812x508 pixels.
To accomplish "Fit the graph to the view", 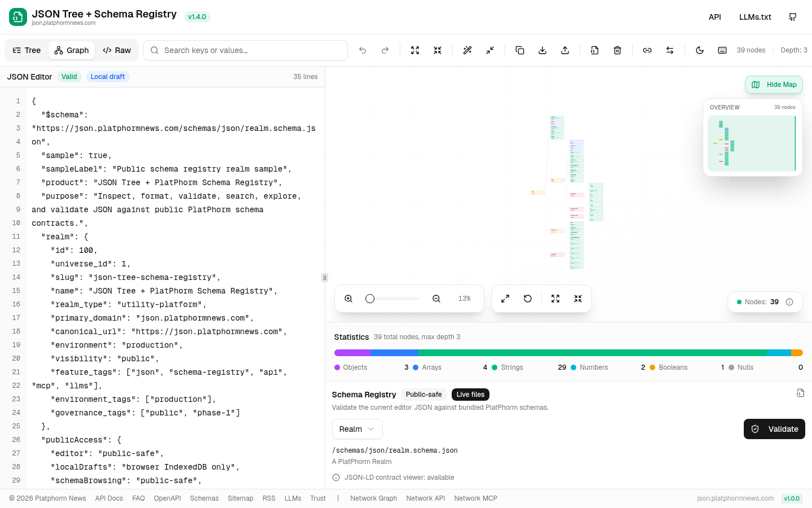I will 505,299.
